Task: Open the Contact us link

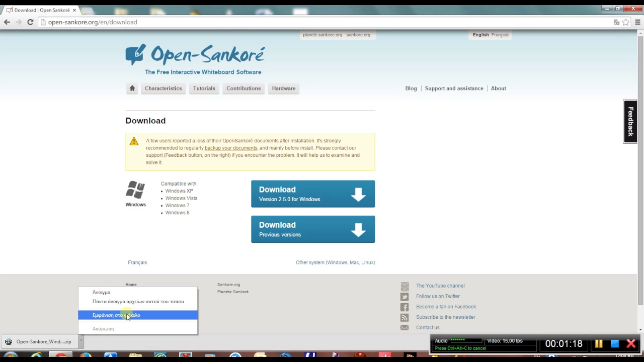Action: (x=428, y=328)
